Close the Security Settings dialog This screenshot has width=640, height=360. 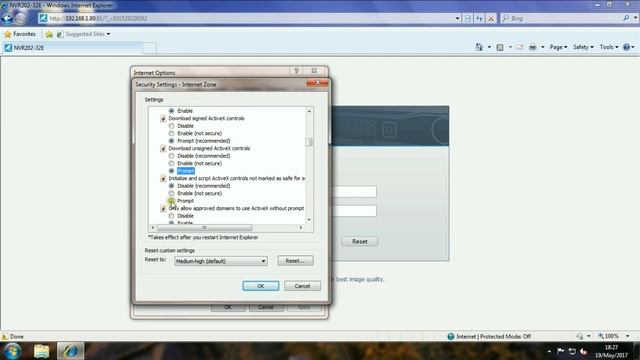(x=317, y=83)
